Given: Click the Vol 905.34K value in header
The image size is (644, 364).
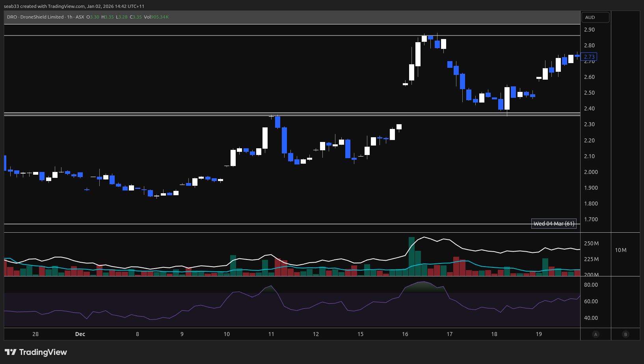Looking at the screenshot, I should (x=156, y=17).
